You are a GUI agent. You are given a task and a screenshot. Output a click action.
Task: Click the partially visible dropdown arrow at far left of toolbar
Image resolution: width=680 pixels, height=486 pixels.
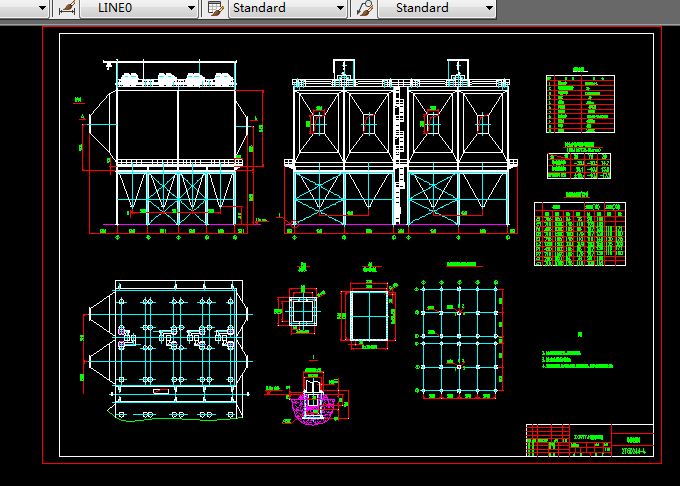[x=42, y=8]
